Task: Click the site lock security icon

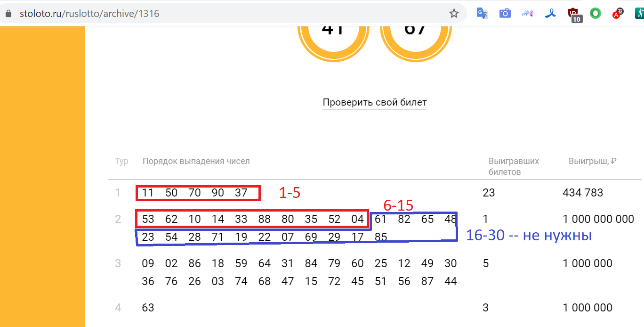Action: pyautogui.click(x=8, y=14)
